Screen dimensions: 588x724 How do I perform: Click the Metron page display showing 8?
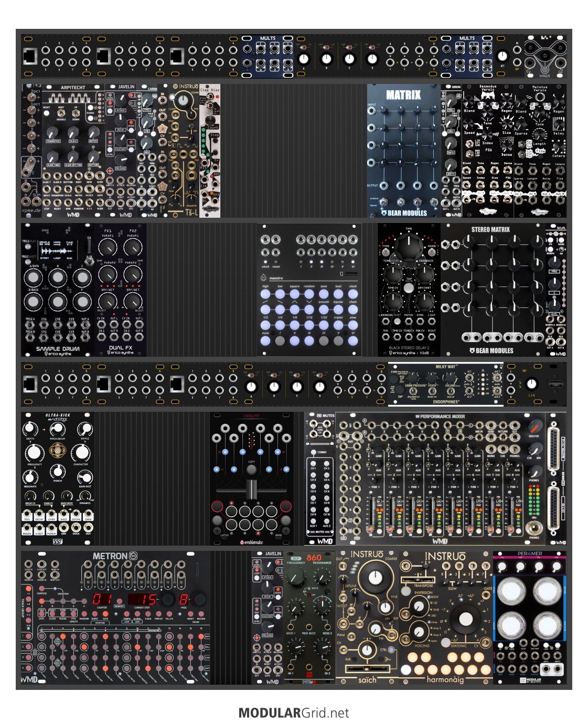(x=183, y=599)
